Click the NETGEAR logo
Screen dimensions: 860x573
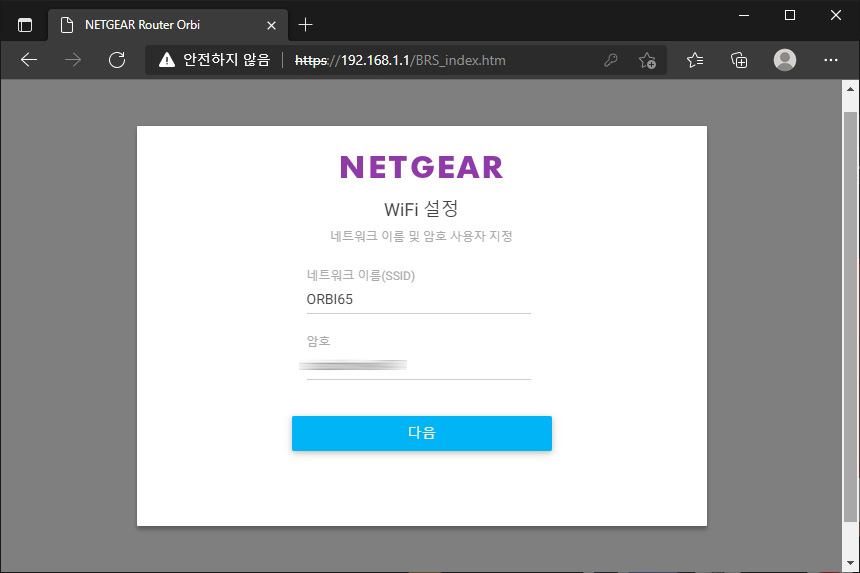pyautogui.click(x=421, y=167)
